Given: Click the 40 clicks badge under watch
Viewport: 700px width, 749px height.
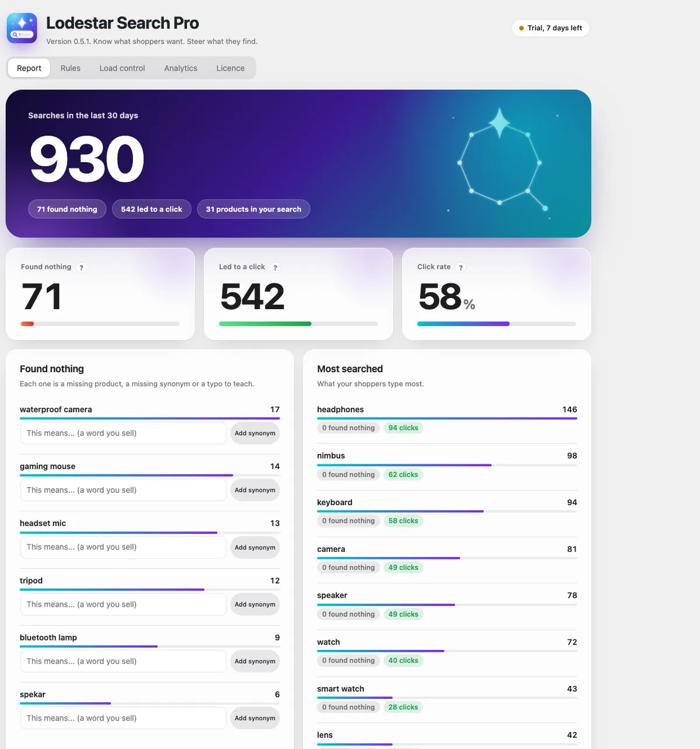Looking at the screenshot, I should click(x=403, y=660).
